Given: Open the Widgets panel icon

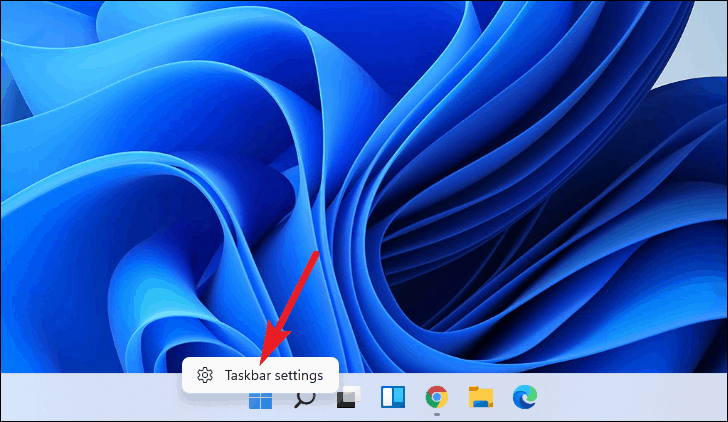Looking at the screenshot, I should [393, 397].
